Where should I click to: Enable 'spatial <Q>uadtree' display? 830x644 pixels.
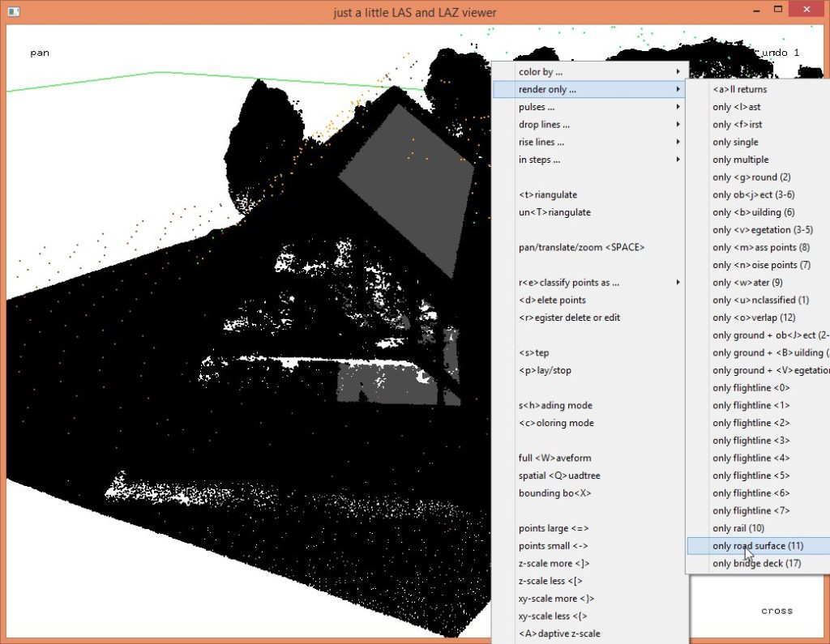[559, 476]
